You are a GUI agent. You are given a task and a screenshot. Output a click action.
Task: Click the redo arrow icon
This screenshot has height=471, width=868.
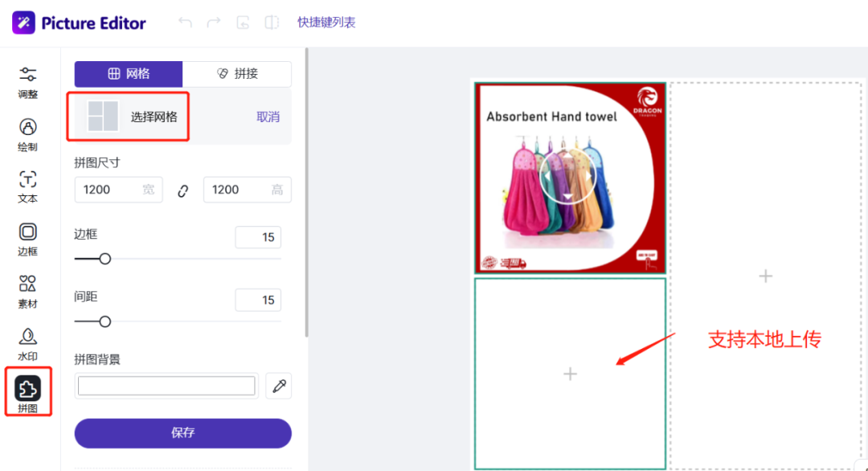[214, 23]
